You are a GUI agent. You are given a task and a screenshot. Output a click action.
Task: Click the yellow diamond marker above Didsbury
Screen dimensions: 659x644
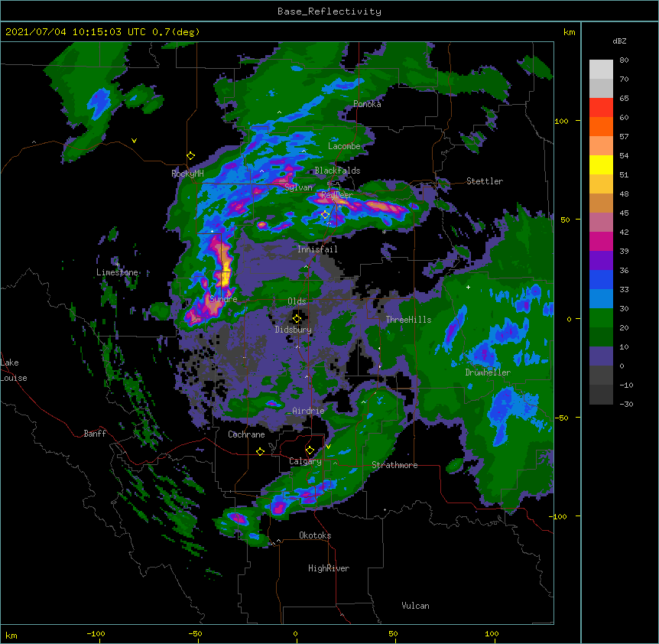tap(297, 318)
